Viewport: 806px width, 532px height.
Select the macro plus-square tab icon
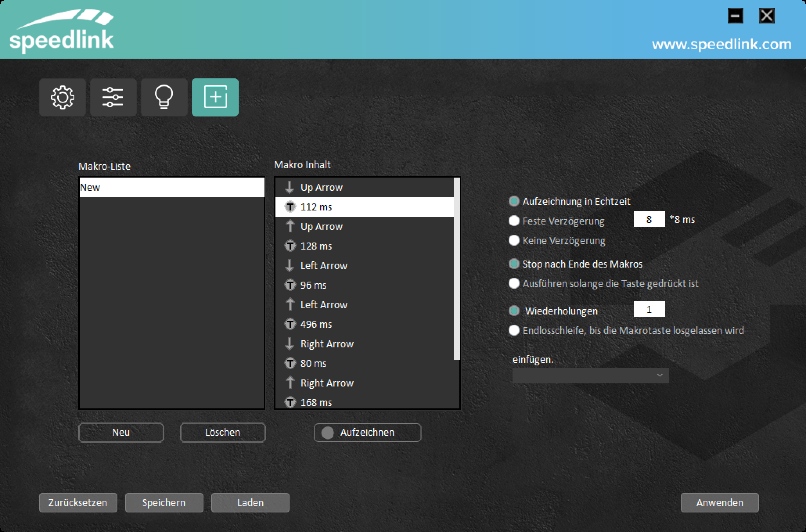215,97
